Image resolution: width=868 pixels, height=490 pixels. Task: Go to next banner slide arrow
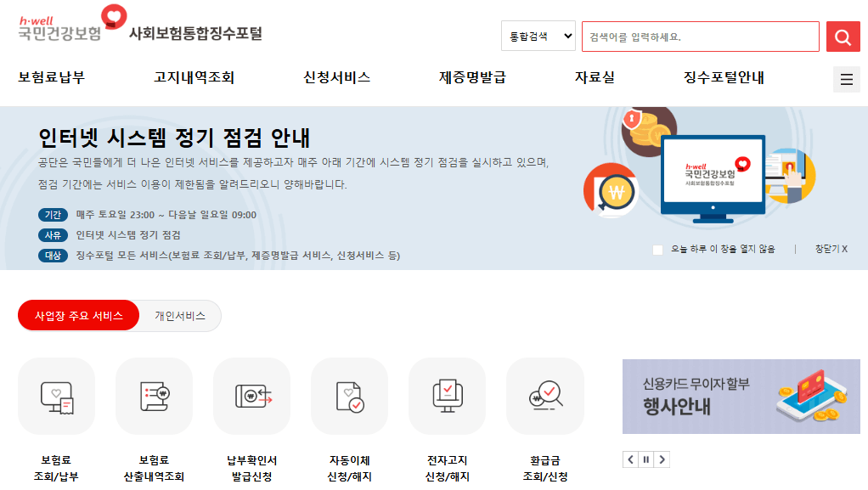[662, 459]
